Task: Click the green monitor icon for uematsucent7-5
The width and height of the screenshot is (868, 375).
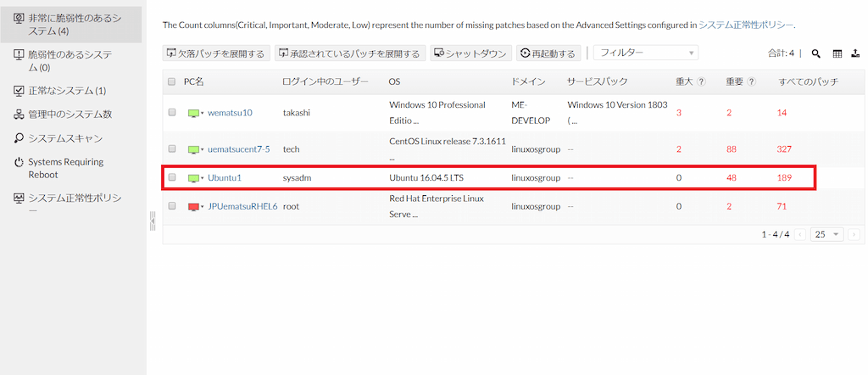Action: (193, 149)
